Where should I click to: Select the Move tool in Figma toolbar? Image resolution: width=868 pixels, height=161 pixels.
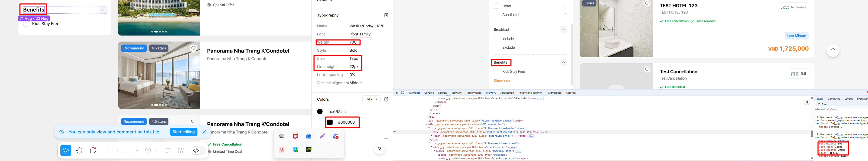click(x=66, y=150)
